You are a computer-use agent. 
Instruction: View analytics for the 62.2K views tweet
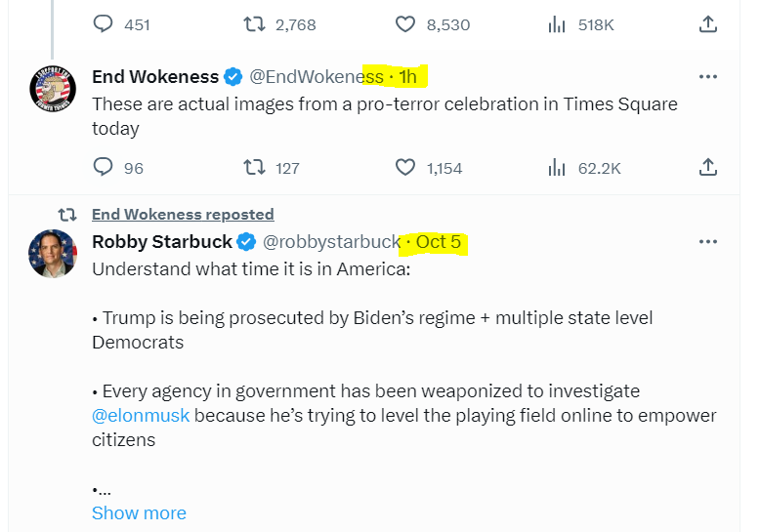tap(557, 168)
